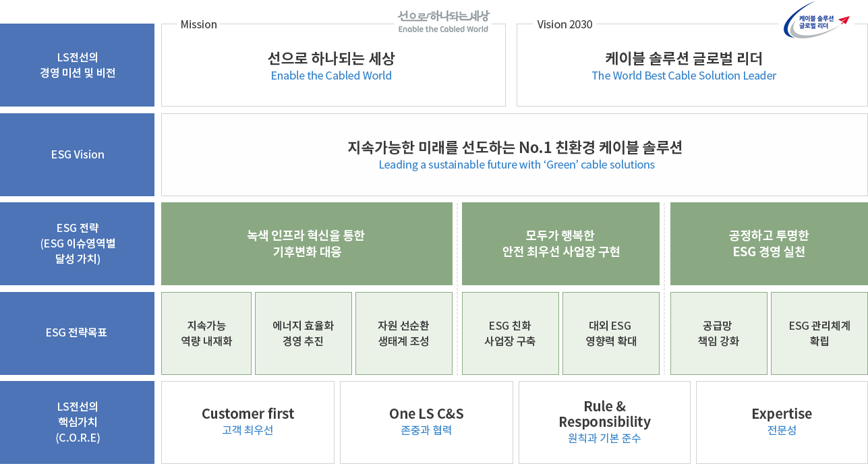Select the '모두가 행복한 안전 최우선 사업장 구현' block
Viewport: 868px width, 470px height.
560,243
